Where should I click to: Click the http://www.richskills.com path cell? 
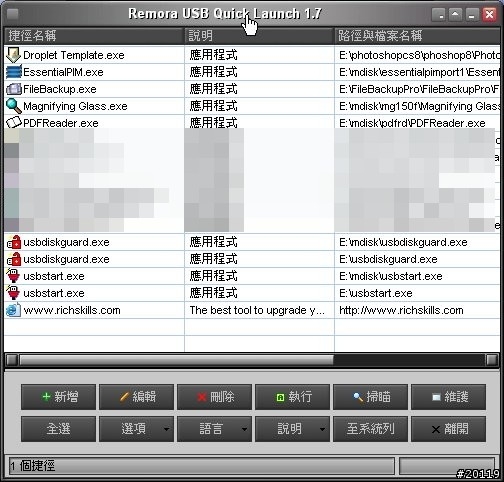coord(401,310)
